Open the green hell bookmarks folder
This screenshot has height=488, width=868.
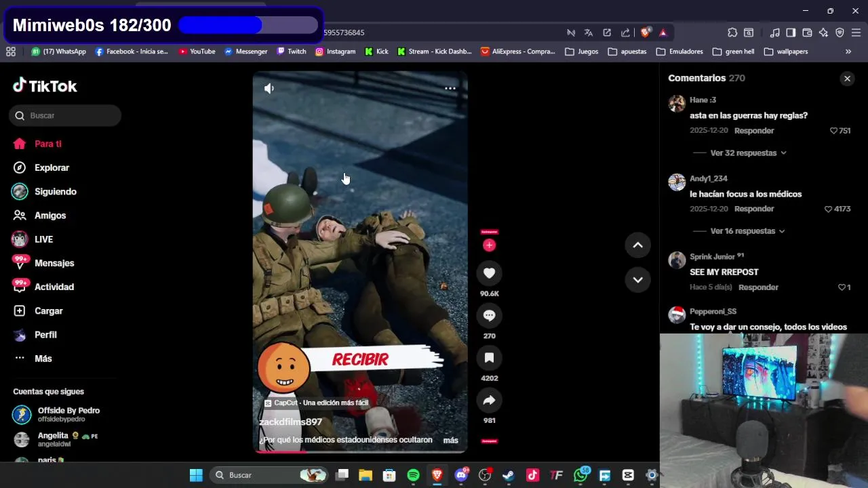pos(733,52)
